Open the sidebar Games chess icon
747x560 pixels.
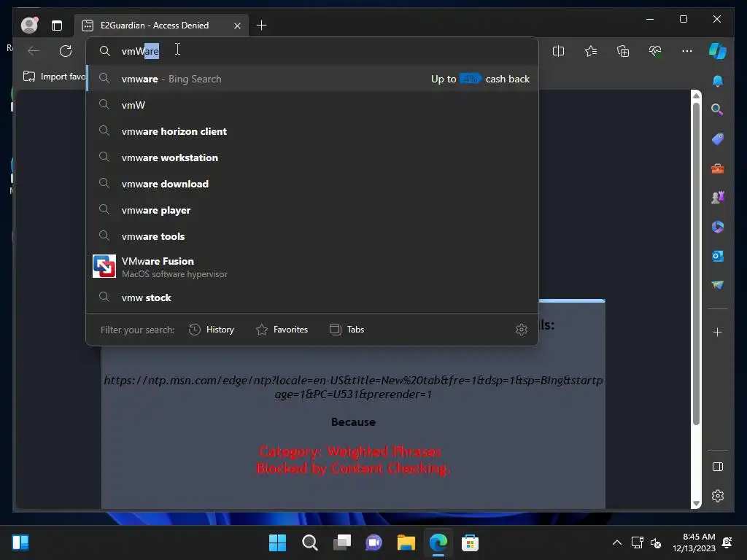pyautogui.click(x=718, y=197)
